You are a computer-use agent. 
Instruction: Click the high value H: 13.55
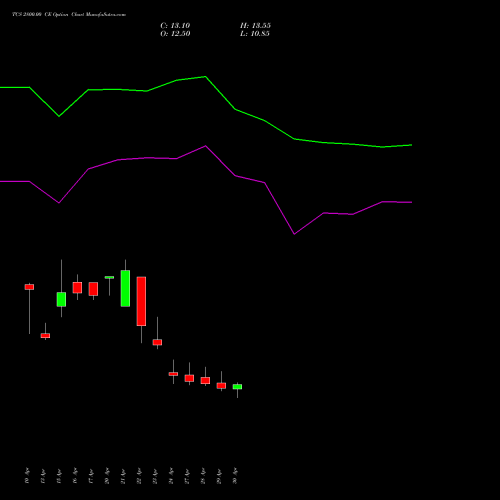pos(255,26)
